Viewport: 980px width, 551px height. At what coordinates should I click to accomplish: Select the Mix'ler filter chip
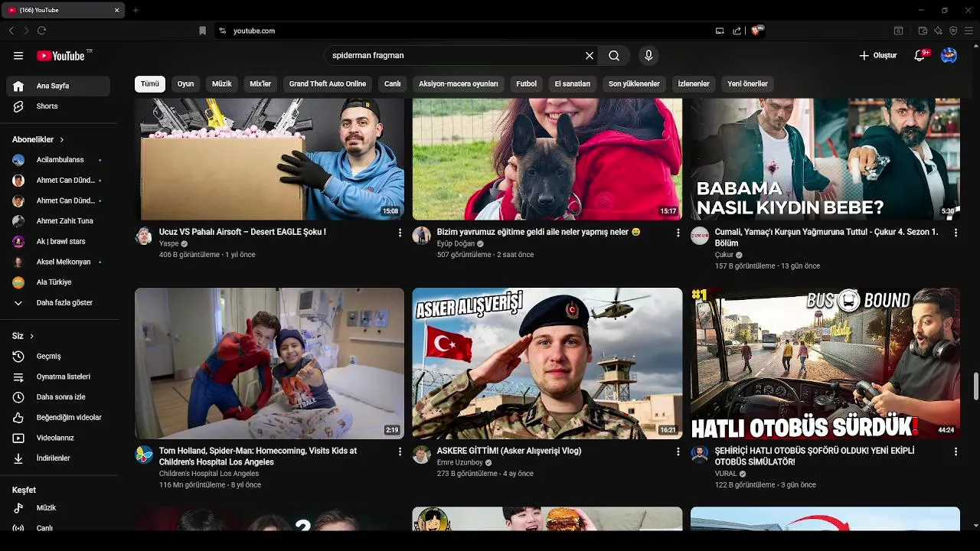(260, 84)
